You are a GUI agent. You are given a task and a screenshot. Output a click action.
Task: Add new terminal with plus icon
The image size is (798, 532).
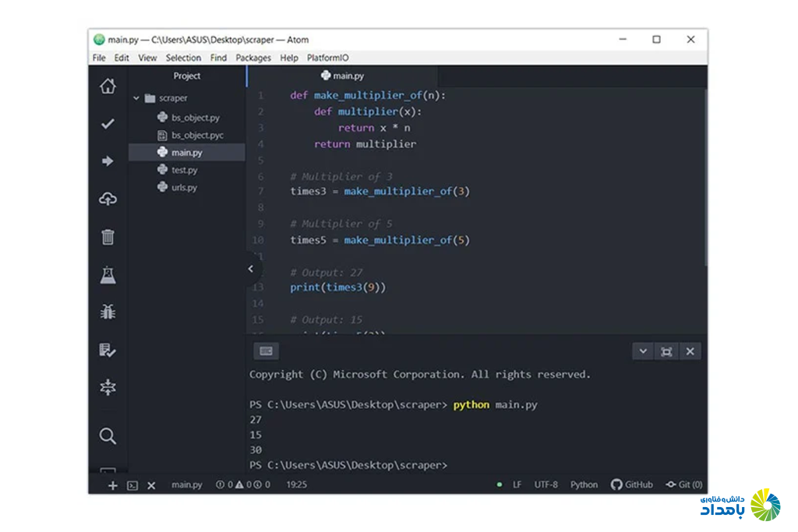point(113,486)
